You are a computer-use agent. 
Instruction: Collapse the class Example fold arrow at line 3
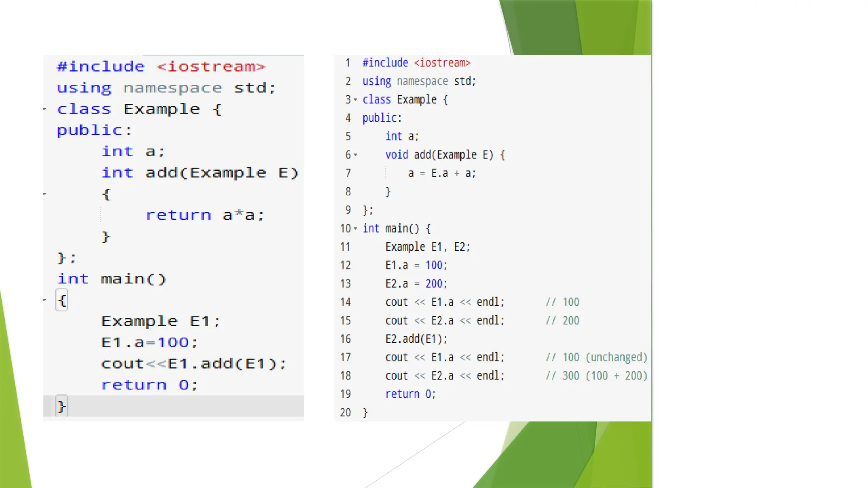click(x=356, y=100)
